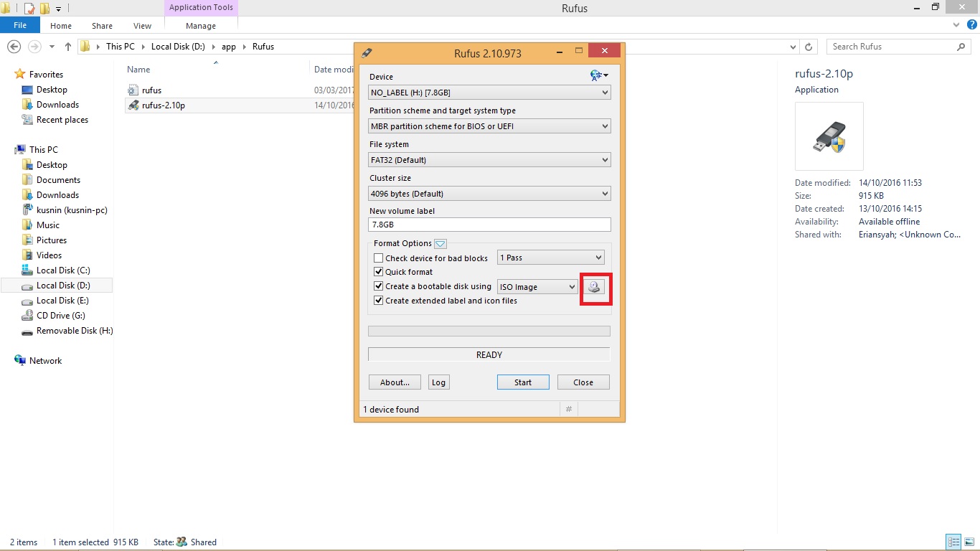Click the Explorer Forward arrow

pos(34,47)
